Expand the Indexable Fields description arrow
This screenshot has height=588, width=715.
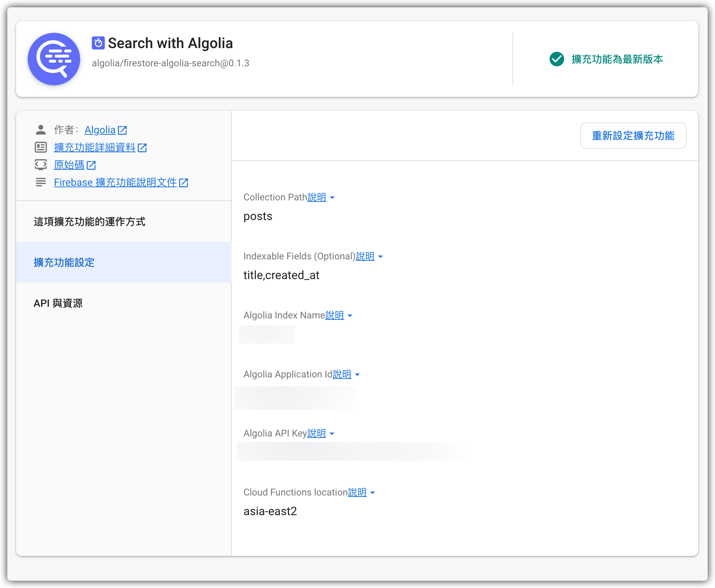(x=380, y=256)
